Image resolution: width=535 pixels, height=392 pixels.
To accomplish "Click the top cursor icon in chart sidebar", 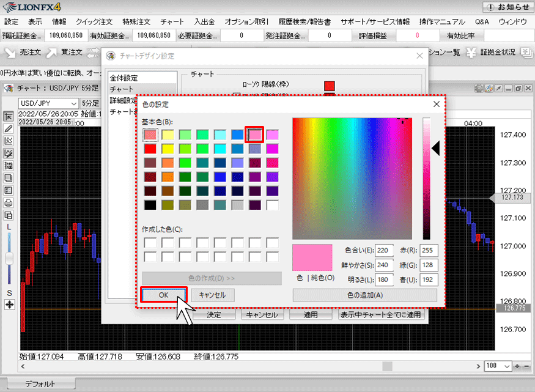I will (x=9, y=116).
